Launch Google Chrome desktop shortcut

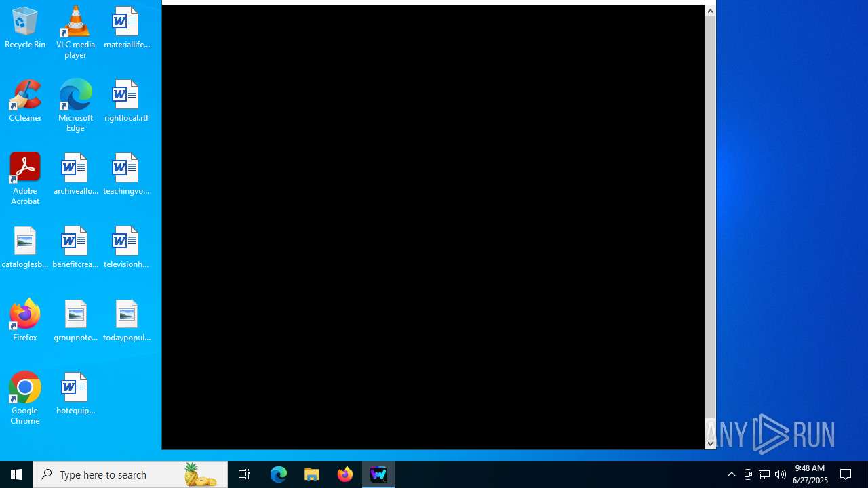(25, 399)
